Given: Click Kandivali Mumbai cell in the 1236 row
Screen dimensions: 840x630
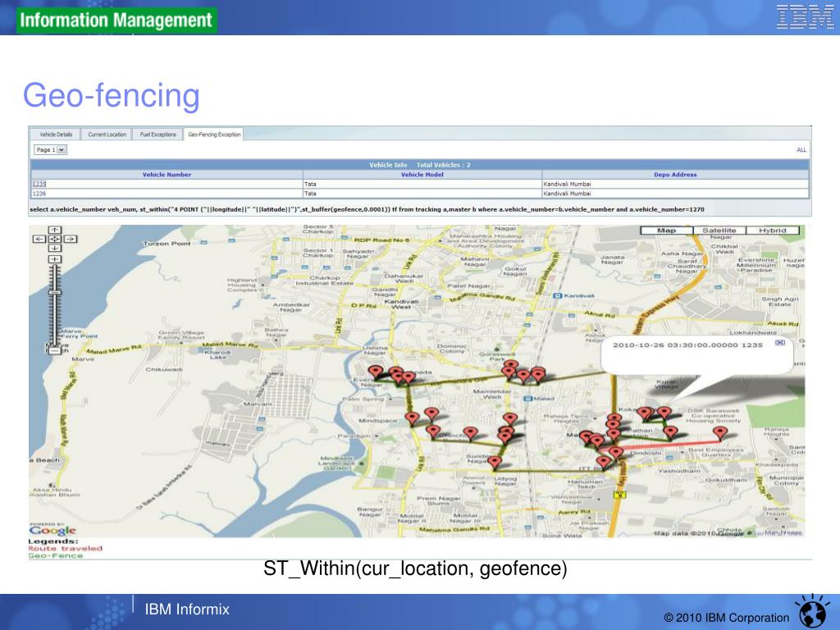Looking at the screenshot, I should coord(675,194).
